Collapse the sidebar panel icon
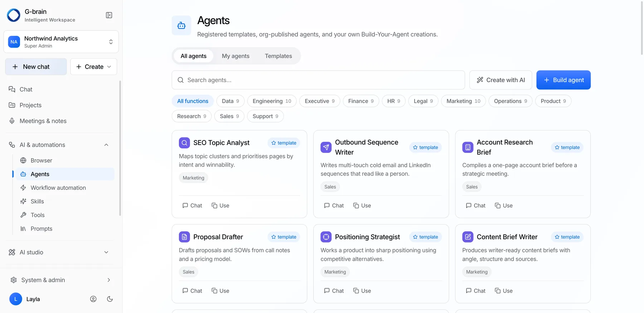This screenshot has height=313, width=644. tap(109, 15)
